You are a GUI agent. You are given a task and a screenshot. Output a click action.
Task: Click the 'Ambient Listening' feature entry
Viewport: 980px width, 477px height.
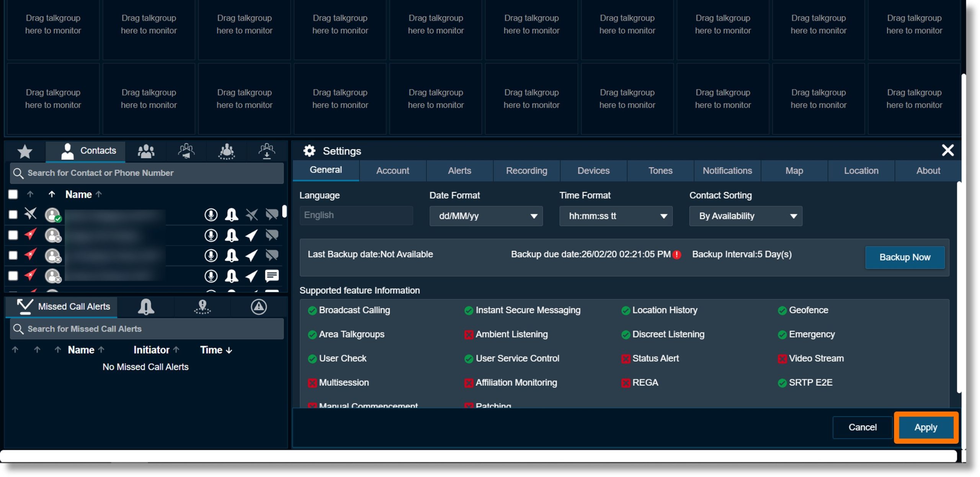[506, 335]
